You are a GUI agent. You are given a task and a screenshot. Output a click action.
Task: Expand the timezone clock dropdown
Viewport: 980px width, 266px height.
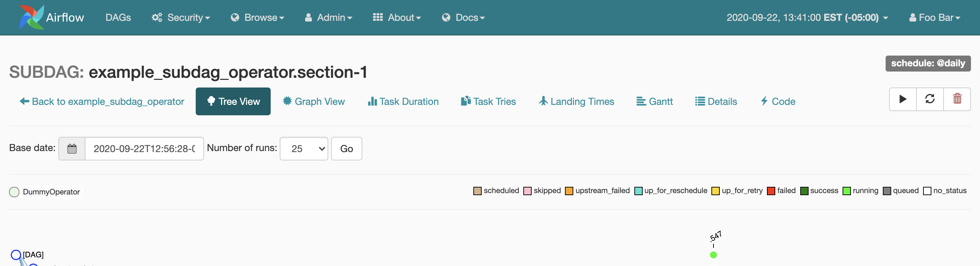click(807, 17)
